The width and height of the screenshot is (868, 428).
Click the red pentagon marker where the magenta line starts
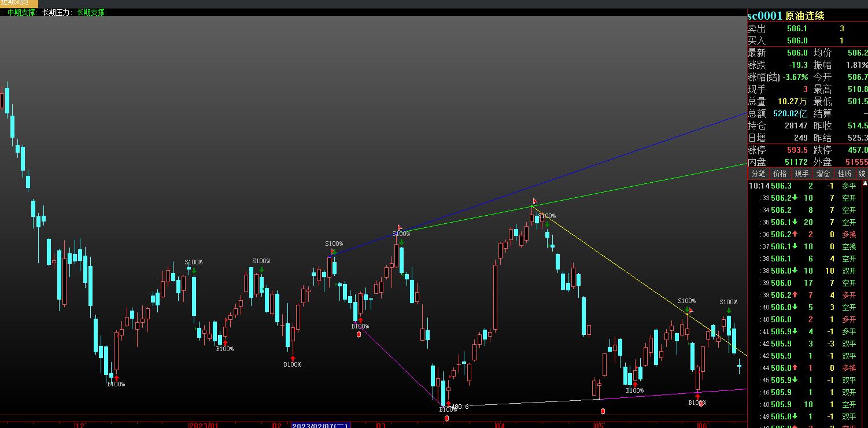coord(359,334)
